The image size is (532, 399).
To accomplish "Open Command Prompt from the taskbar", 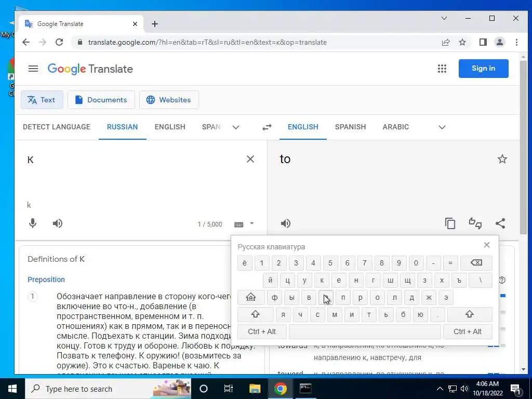I will click(x=305, y=389).
